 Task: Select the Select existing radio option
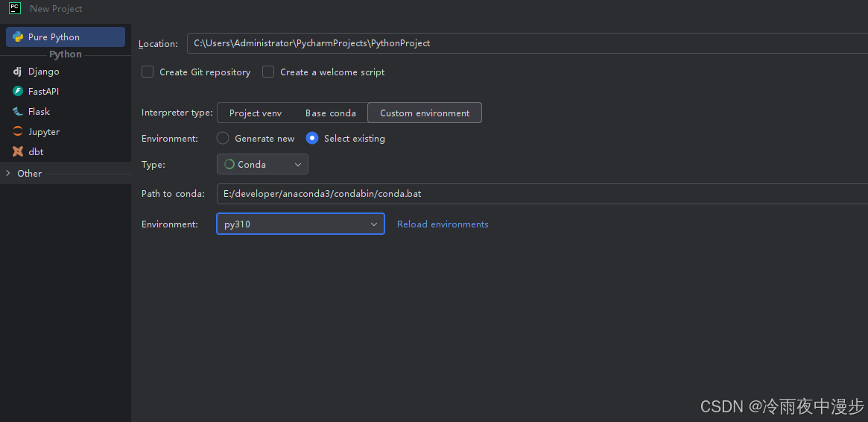click(x=312, y=138)
